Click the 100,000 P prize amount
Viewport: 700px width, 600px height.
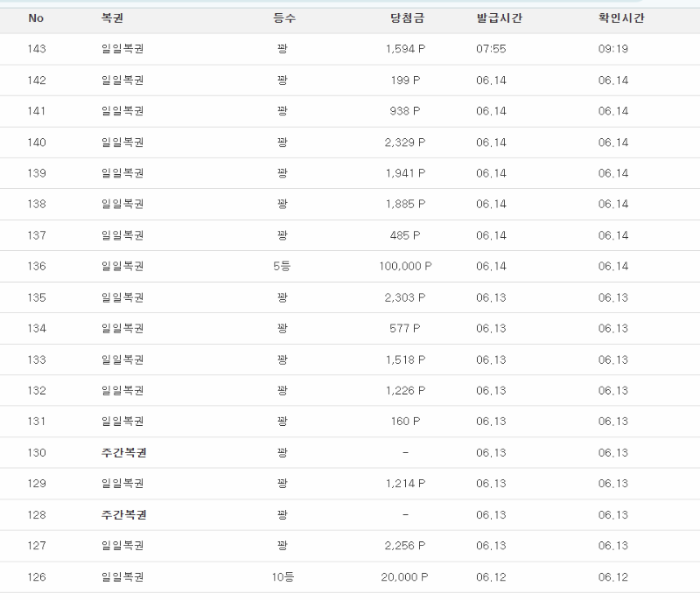(x=405, y=266)
